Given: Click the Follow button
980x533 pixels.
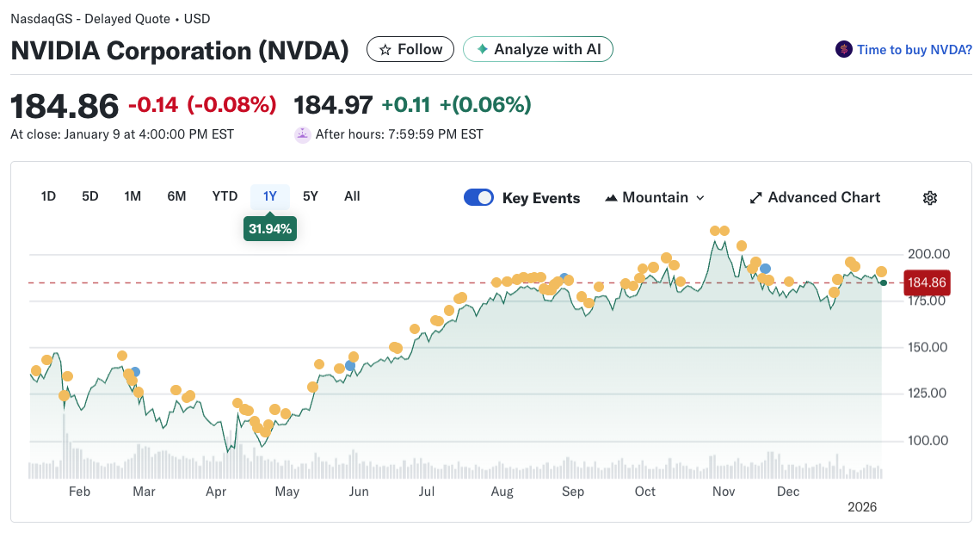Looking at the screenshot, I should pos(410,50).
